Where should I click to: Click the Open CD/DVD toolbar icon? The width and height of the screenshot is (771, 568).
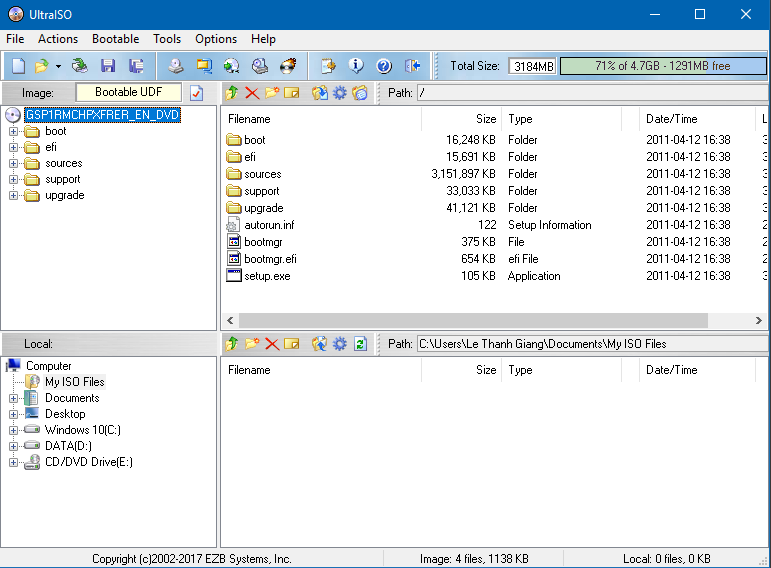[79, 65]
